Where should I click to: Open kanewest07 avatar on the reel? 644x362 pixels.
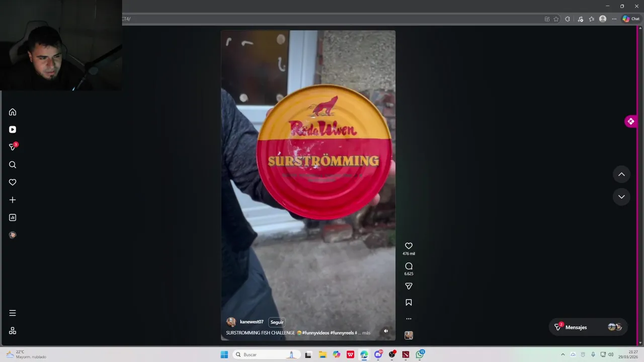pyautogui.click(x=231, y=322)
